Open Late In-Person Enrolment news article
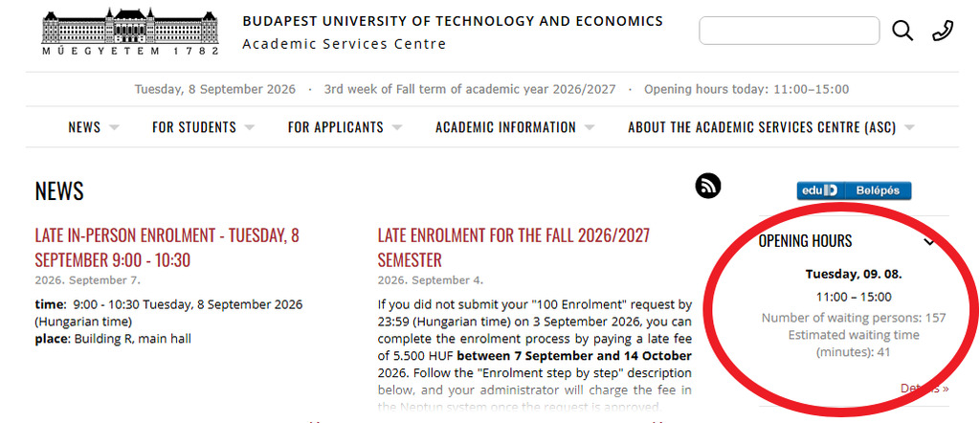This screenshot has width=980, height=423. (167, 248)
